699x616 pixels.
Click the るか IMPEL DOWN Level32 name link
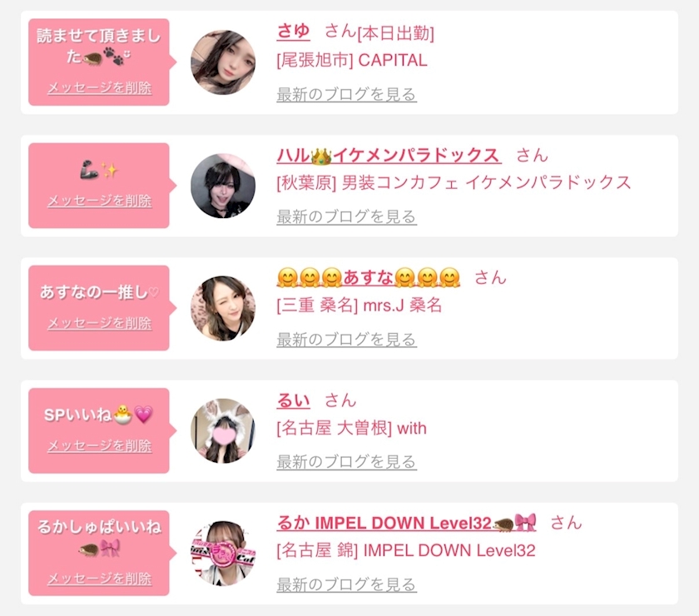[406, 522]
